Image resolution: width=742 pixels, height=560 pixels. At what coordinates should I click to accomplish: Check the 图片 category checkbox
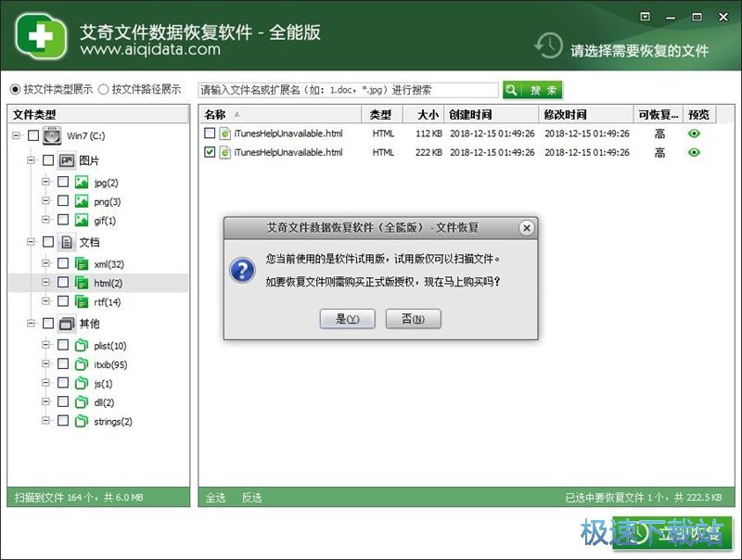tap(48, 160)
